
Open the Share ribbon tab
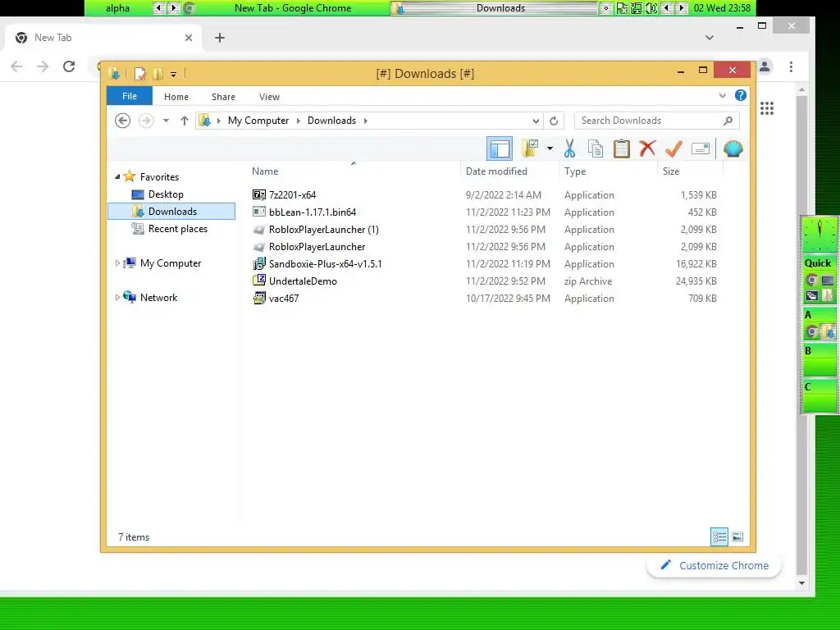click(223, 97)
